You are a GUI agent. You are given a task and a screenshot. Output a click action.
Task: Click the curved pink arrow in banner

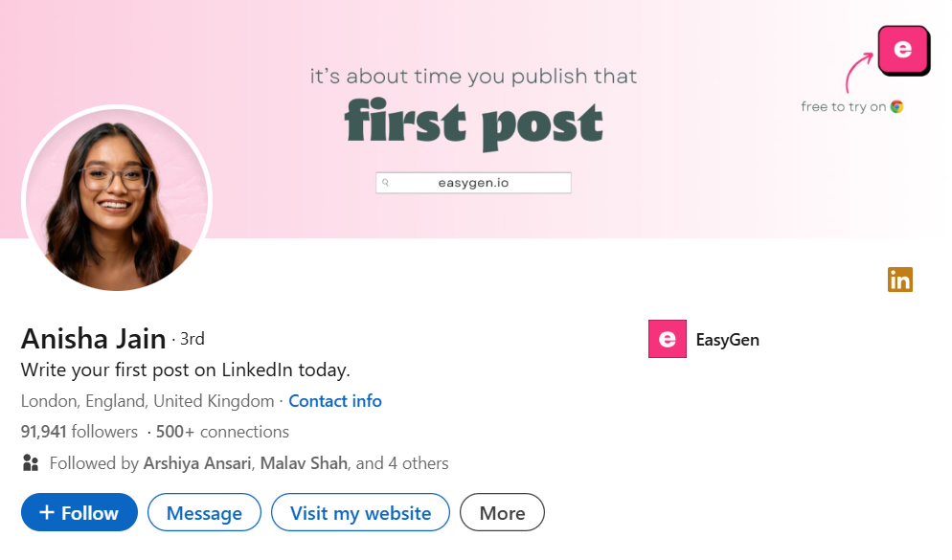point(858,72)
